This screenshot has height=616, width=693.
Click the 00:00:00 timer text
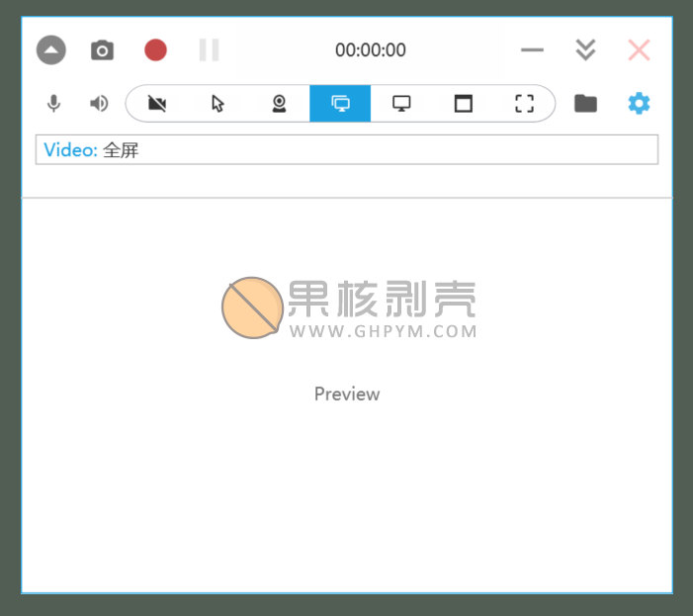click(x=371, y=50)
